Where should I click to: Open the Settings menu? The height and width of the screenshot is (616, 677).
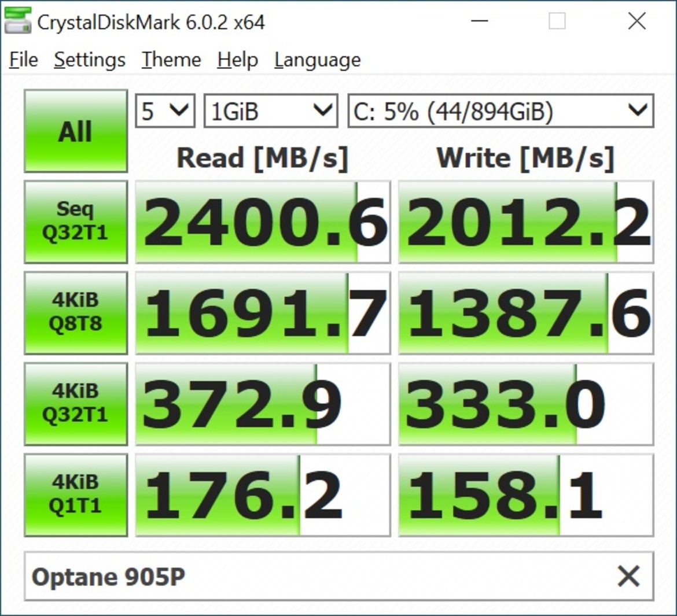coord(90,60)
